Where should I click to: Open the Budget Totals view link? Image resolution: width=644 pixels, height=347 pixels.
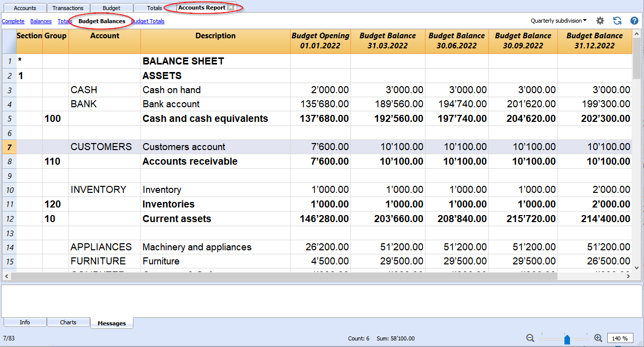(148, 21)
